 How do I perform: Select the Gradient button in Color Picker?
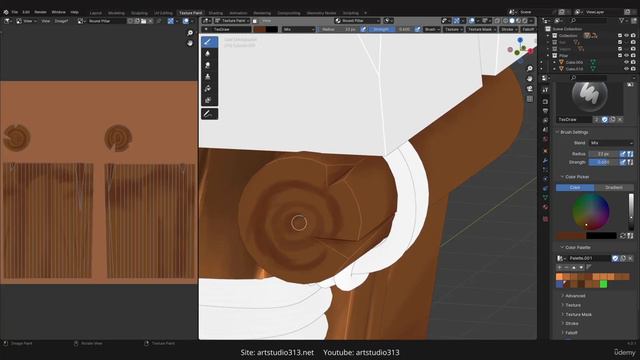point(614,188)
